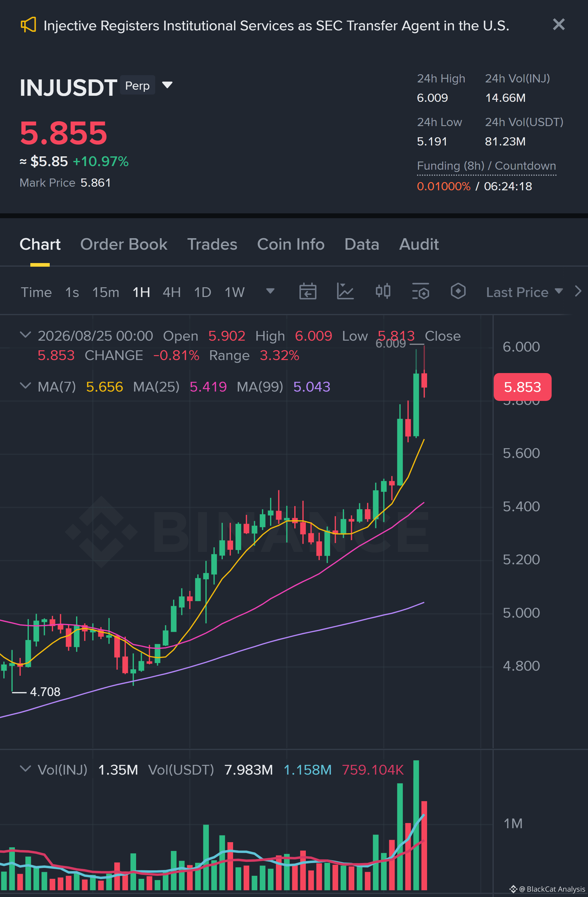The height and width of the screenshot is (897, 588).
Task: Collapse the Vol(INJ) volume legend
Action: pos(25,769)
